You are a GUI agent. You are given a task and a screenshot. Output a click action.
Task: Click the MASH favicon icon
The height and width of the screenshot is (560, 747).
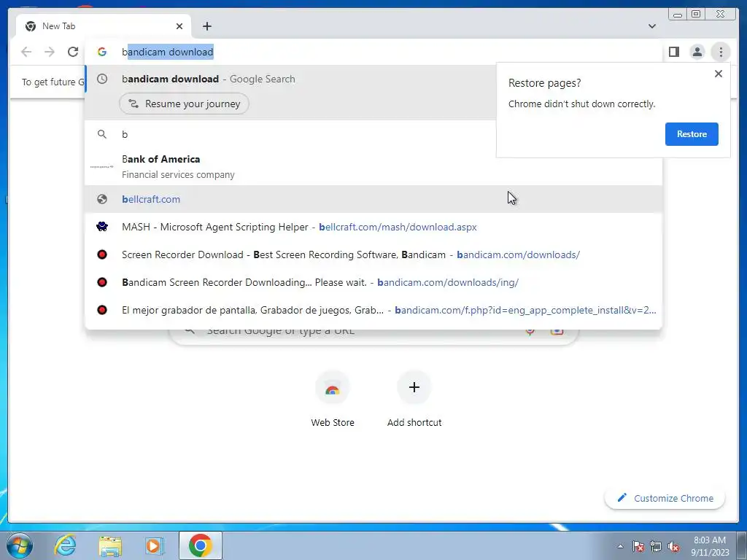[x=102, y=227]
